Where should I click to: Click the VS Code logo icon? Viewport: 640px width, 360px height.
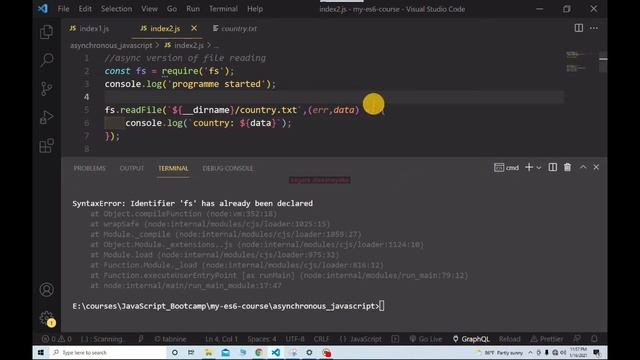[x=42, y=9]
